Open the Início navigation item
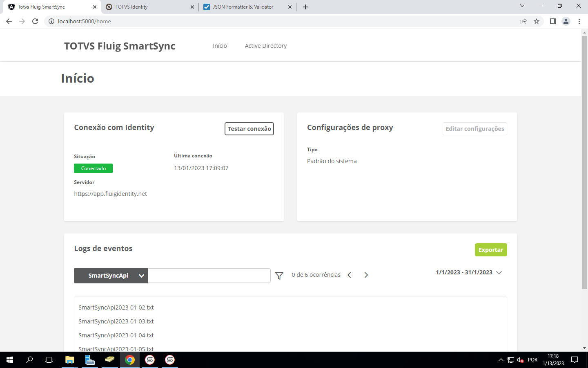Image resolution: width=588 pixels, height=368 pixels. [220, 46]
